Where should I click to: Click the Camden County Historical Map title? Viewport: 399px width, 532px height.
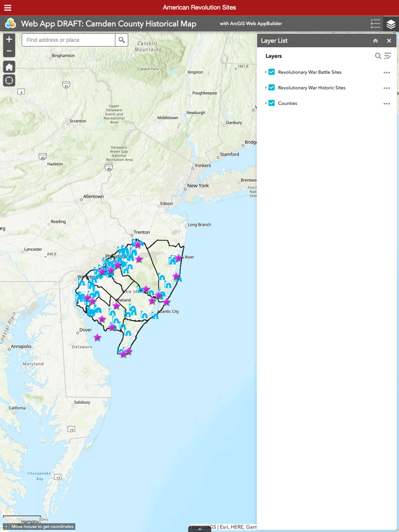pos(109,24)
